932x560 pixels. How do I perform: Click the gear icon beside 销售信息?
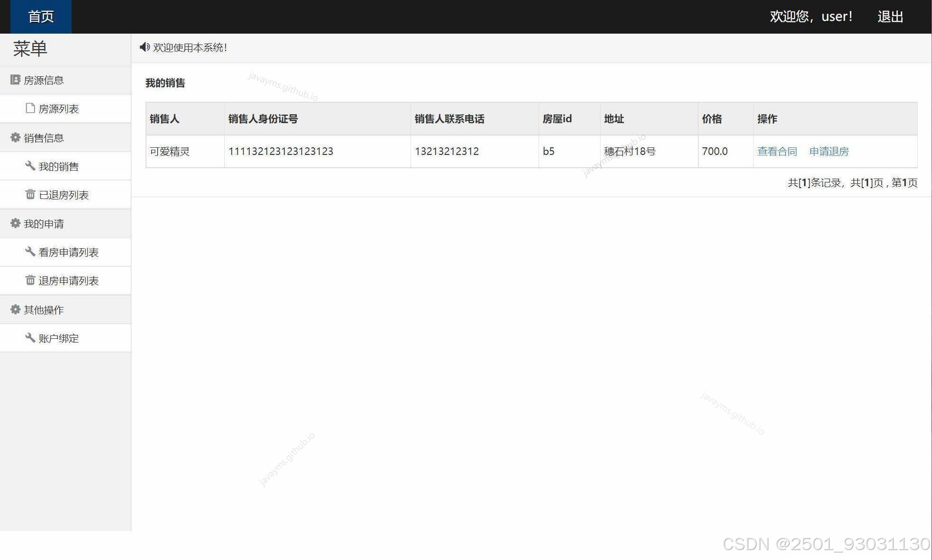coord(15,137)
